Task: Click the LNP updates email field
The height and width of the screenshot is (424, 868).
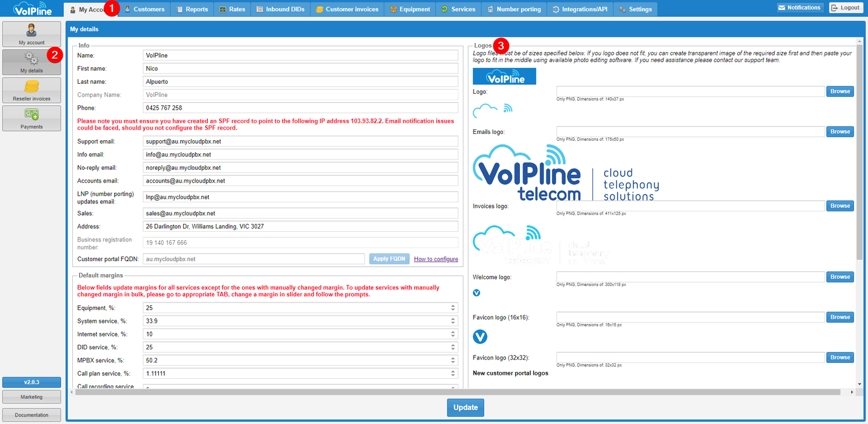Action: click(x=301, y=197)
